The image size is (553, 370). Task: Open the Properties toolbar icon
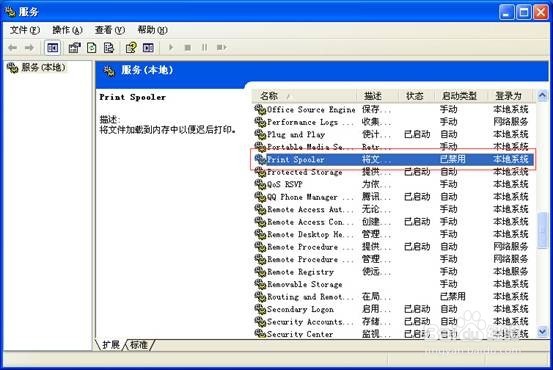pos(74,47)
